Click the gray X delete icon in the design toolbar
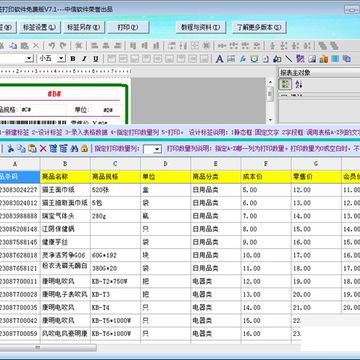Image resolution: width=360 pixels, height=360 pixels. (x=36, y=46)
